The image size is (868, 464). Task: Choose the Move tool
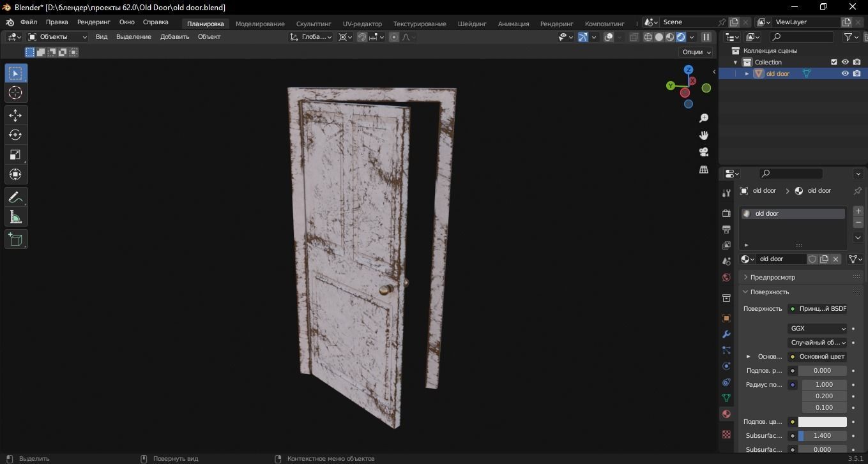pyautogui.click(x=16, y=115)
